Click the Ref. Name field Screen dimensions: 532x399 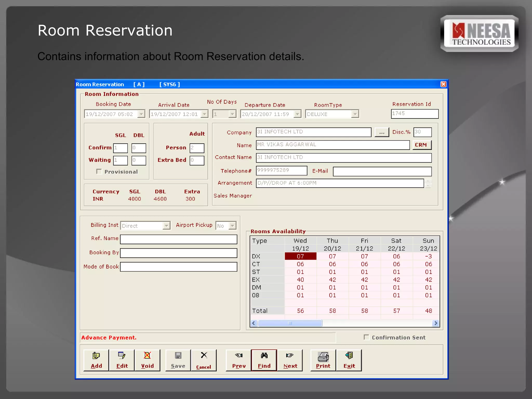[179, 239]
